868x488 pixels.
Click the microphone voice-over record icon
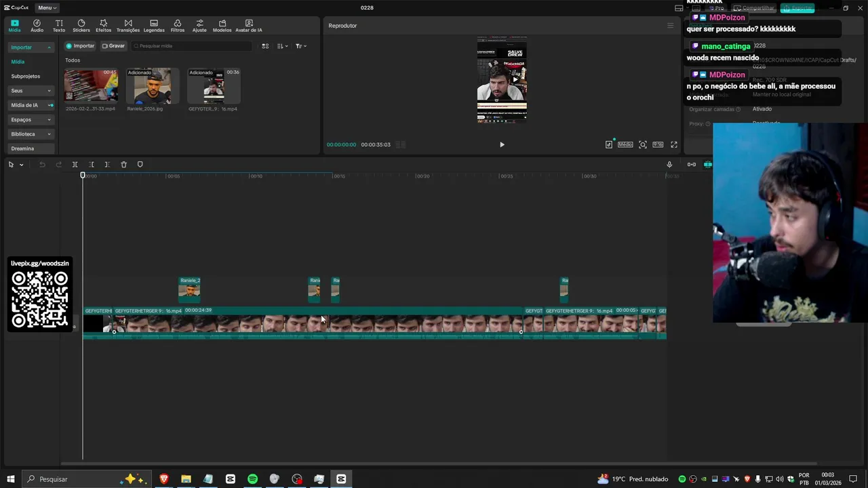669,165
